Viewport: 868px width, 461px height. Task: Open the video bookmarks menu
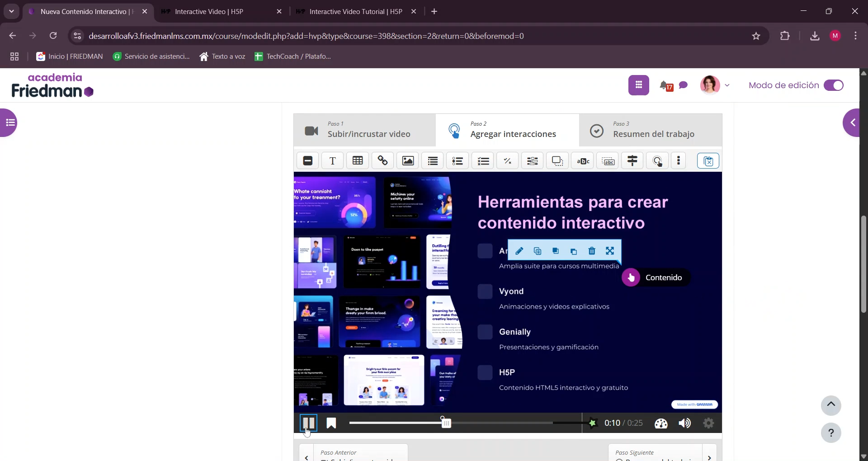[x=331, y=423]
